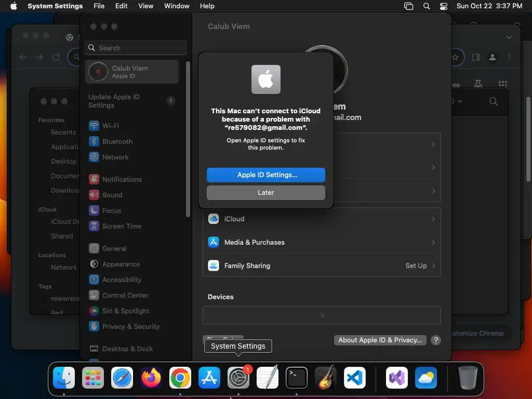Open the Appearance icon in sidebar
Image resolution: width=532 pixels, height=399 pixels.
pos(94,264)
